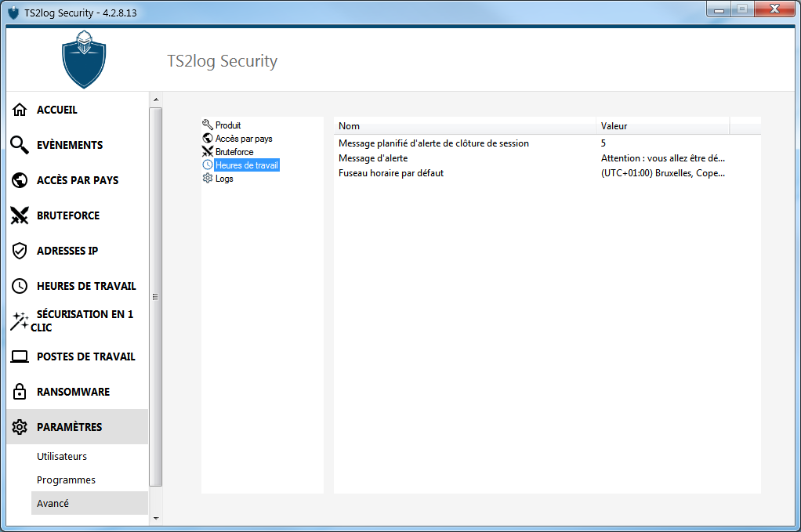The width and height of the screenshot is (801, 532).
Task: Click the TS2log Security shield logo
Action: [x=84, y=60]
